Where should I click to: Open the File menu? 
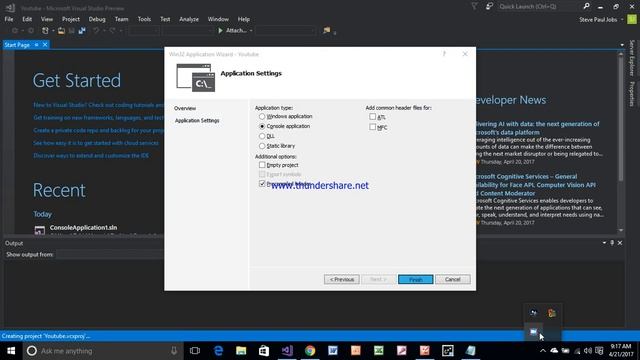click(9, 19)
